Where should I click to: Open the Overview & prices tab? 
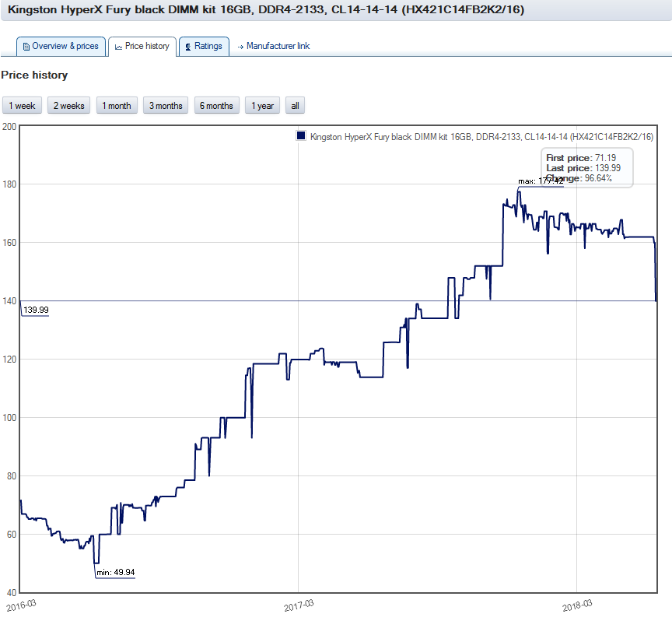coord(61,47)
